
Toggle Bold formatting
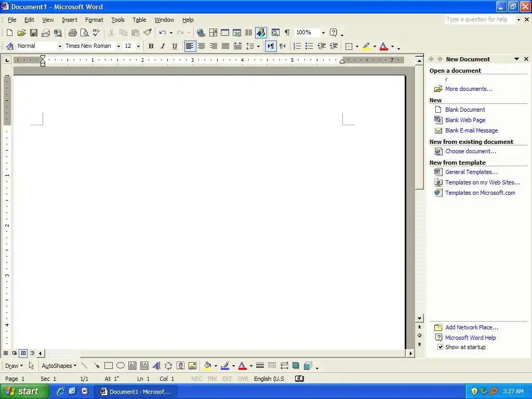point(151,46)
